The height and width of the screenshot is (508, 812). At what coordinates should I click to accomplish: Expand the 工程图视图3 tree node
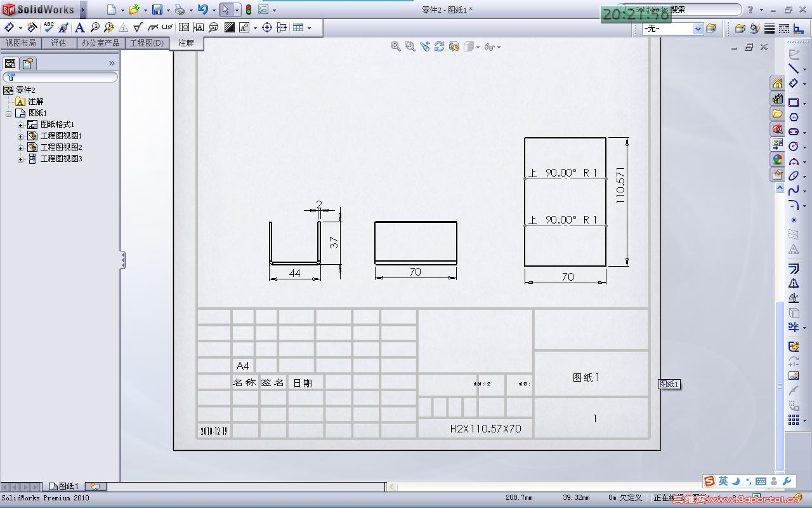[x=20, y=159]
